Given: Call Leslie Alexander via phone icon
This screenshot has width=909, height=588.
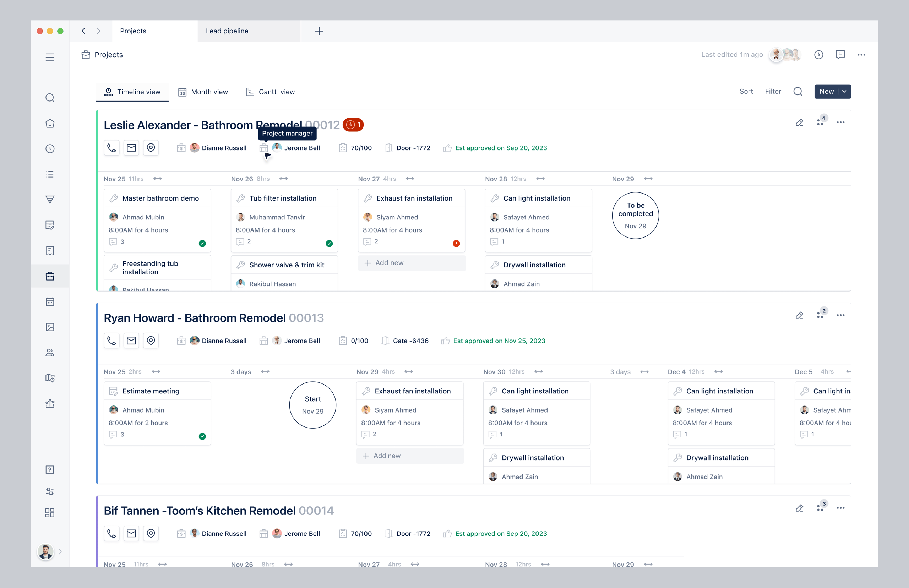Looking at the screenshot, I should click(111, 148).
